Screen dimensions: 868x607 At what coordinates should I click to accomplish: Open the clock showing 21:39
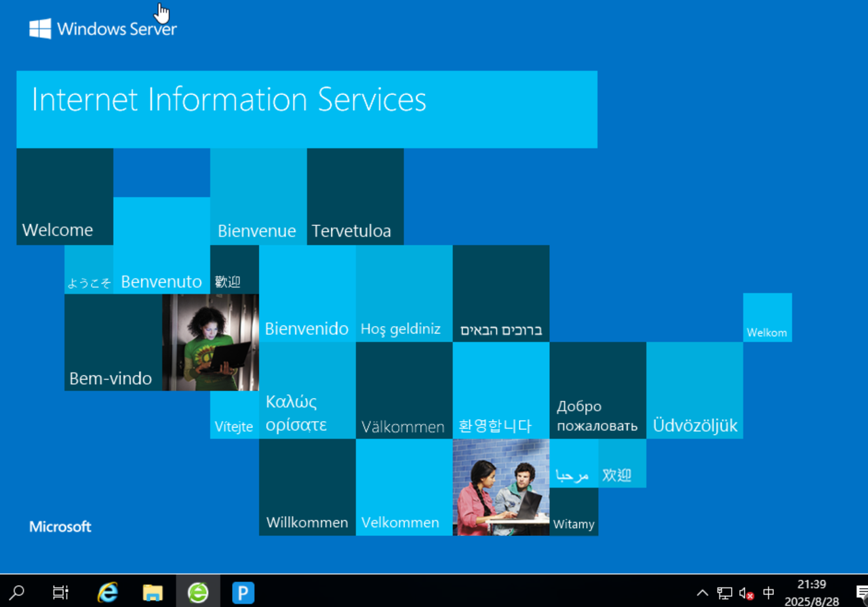click(812, 592)
